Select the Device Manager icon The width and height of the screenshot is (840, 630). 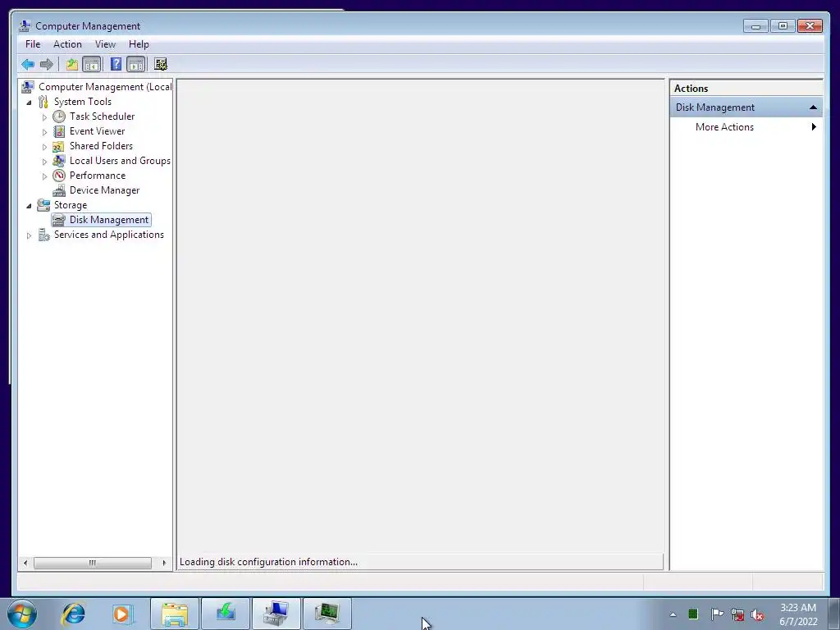(59, 190)
